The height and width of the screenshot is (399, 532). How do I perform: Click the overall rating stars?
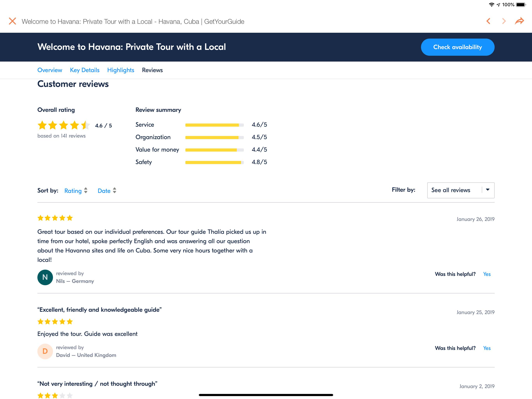click(x=64, y=125)
